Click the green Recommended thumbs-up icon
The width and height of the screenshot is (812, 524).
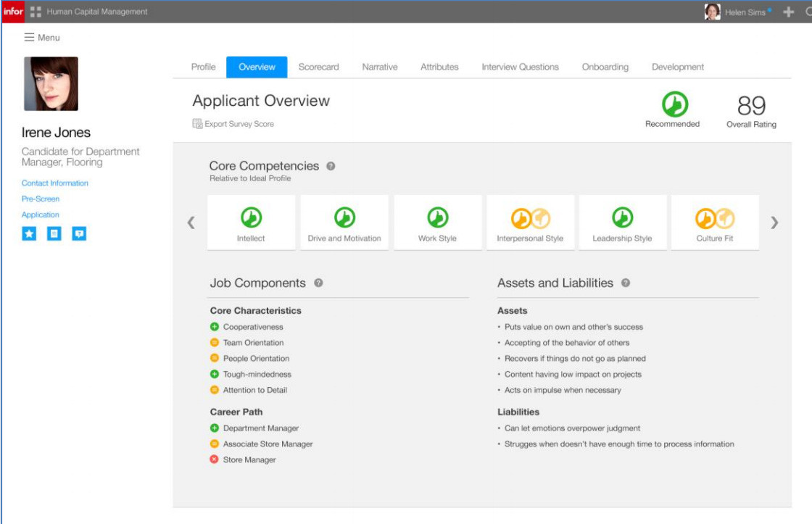(675, 104)
